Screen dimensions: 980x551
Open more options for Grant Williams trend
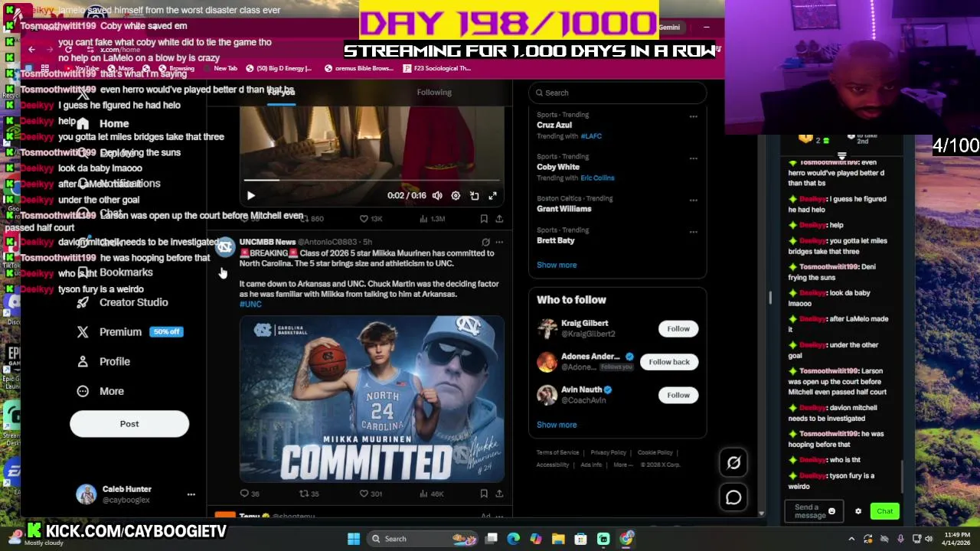pyautogui.click(x=693, y=201)
